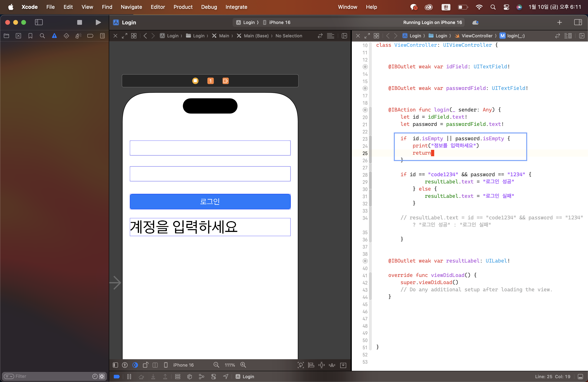Image resolution: width=588 pixels, height=382 pixels.
Task: Open the Debug navigator icon
Action: (x=78, y=36)
